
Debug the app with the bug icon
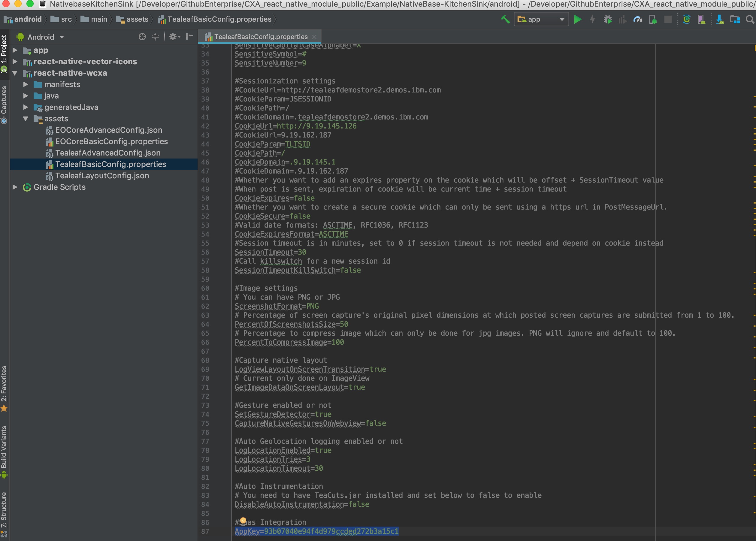[607, 19]
